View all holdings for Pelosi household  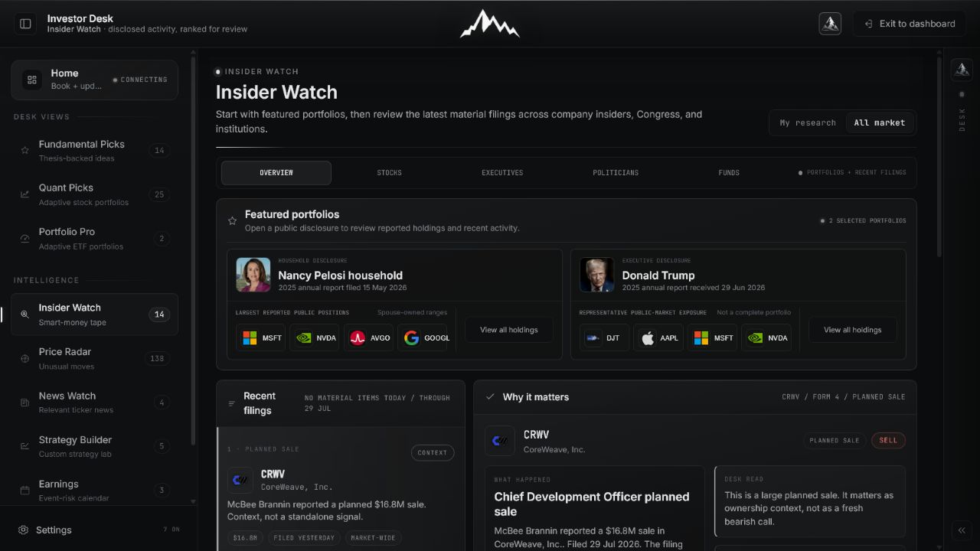pos(509,330)
